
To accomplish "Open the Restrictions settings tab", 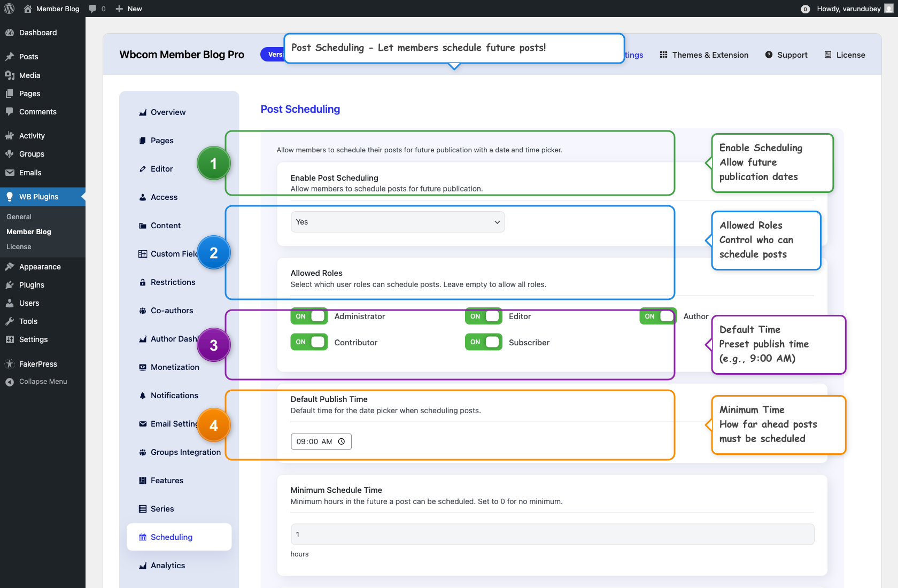I will (x=179, y=282).
